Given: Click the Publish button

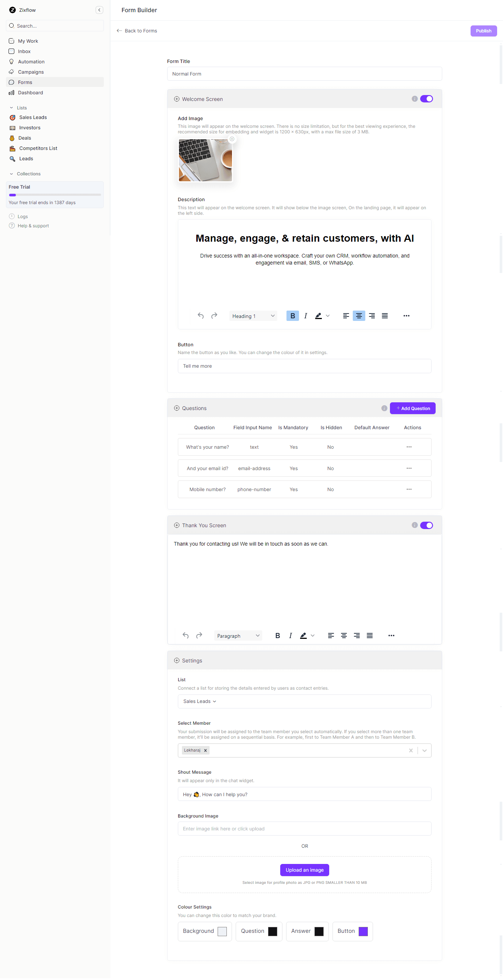Looking at the screenshot, I should click(x=483, y=31).
